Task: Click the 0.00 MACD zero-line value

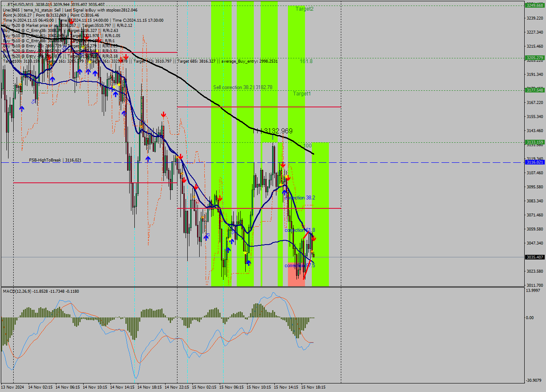Action: [x=529, y=317]
